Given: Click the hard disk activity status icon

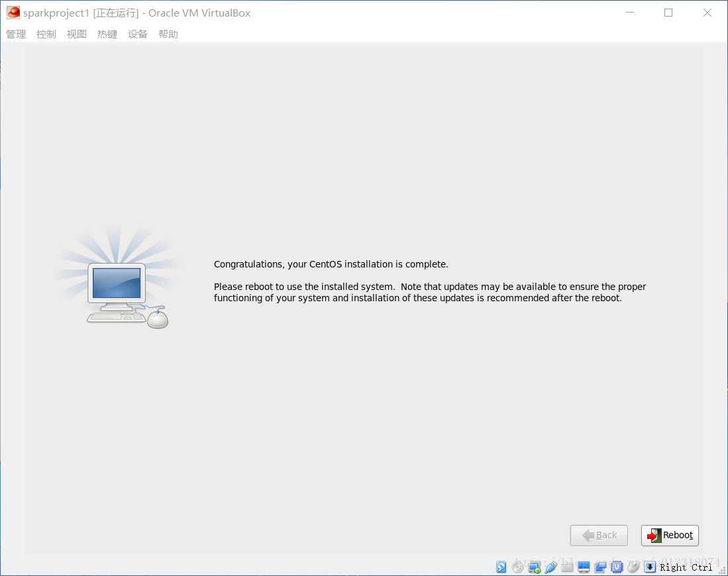Looking at the screenshot, I should [501, 567].
